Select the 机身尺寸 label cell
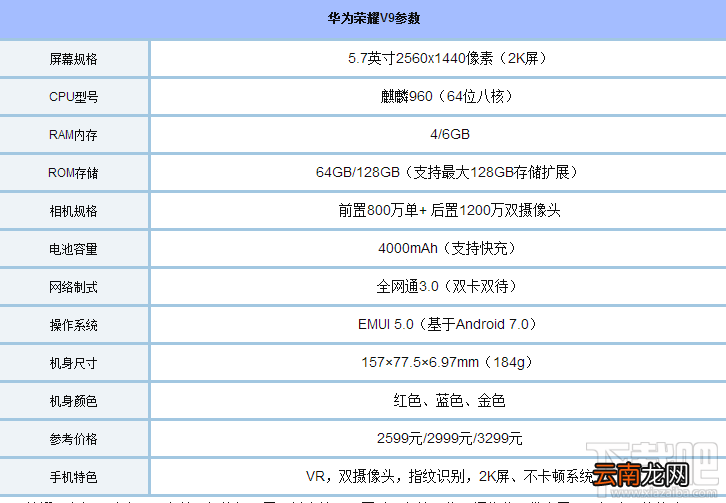The width and height of the screenshot is (726, 503). pyautogui.click(x=74, y=363)
